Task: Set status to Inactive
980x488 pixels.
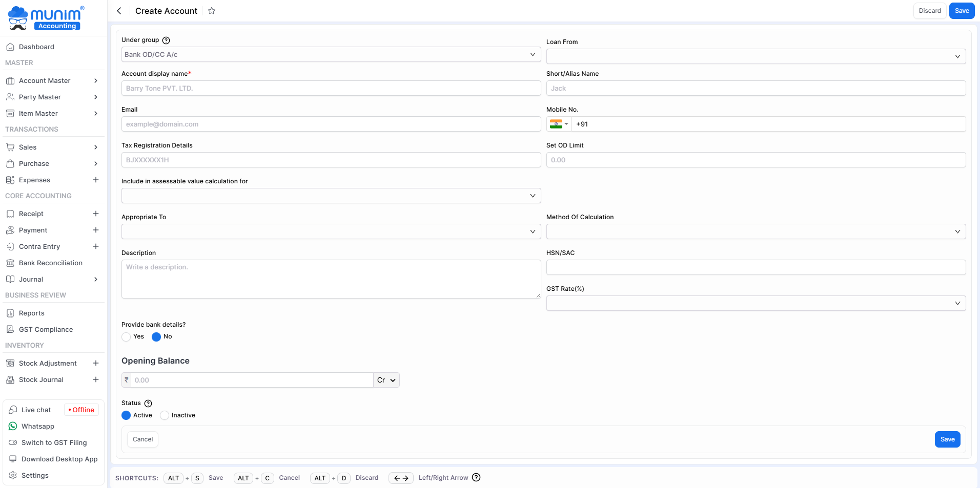Action: 165,415
